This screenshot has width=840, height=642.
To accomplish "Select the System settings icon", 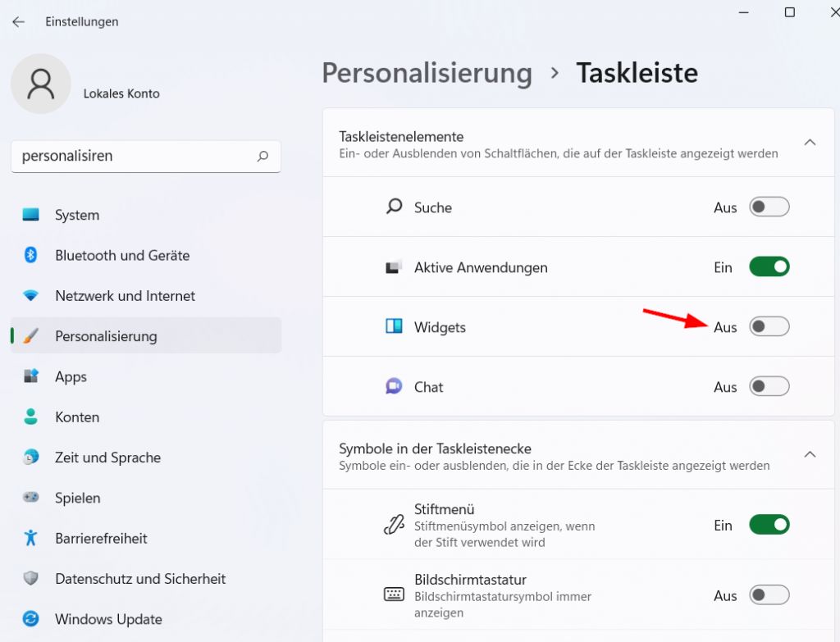I will 33,214.
